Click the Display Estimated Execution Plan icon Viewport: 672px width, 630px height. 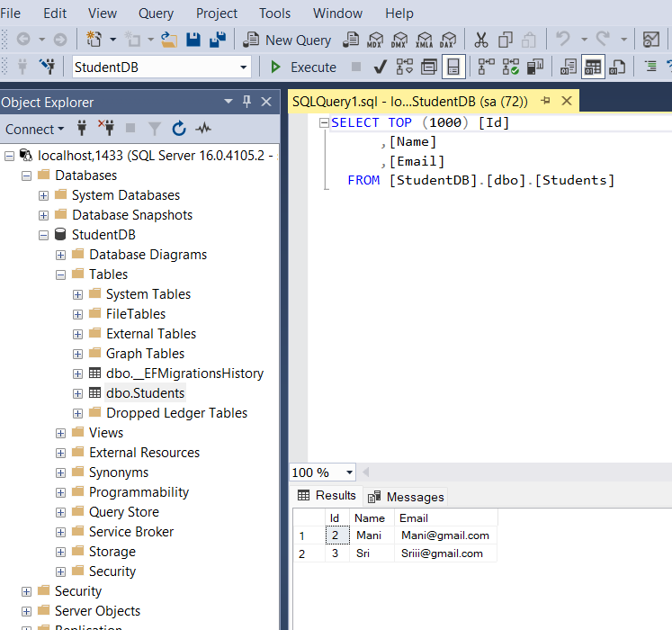[x=404, y=67]
